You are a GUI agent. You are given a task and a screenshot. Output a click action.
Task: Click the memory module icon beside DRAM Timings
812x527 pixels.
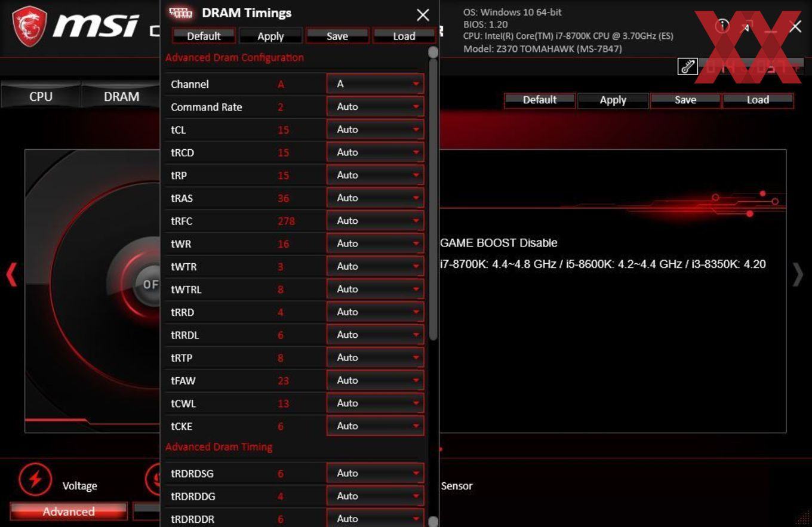(181, 13)
